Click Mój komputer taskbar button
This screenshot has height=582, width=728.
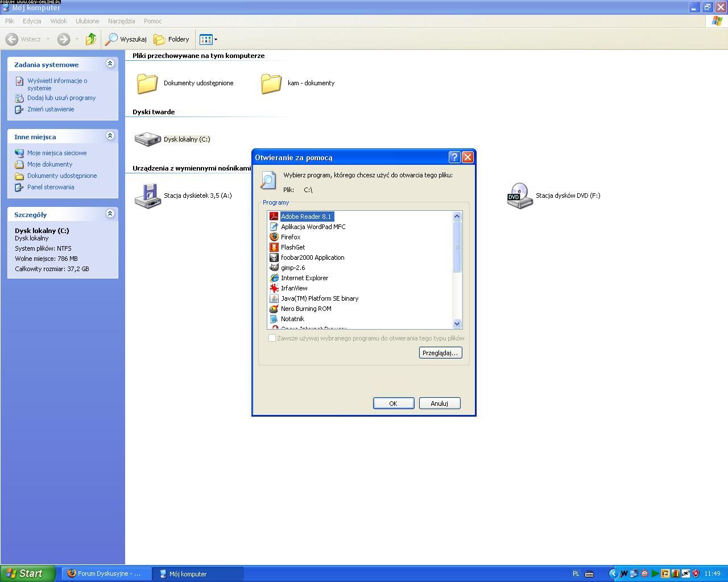coord(198,573)
